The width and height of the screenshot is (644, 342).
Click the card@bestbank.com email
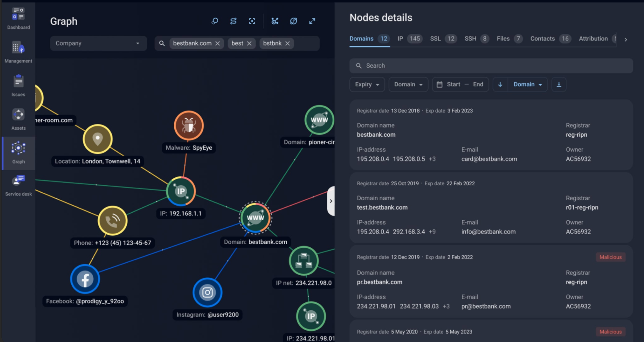[x=489, y=159]
